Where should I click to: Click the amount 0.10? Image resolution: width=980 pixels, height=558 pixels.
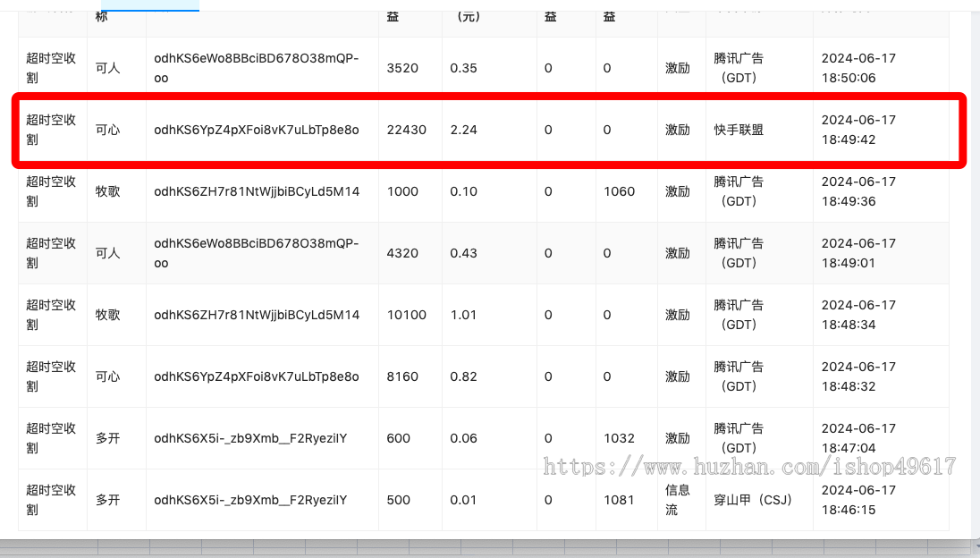click(x=463, y=192)
